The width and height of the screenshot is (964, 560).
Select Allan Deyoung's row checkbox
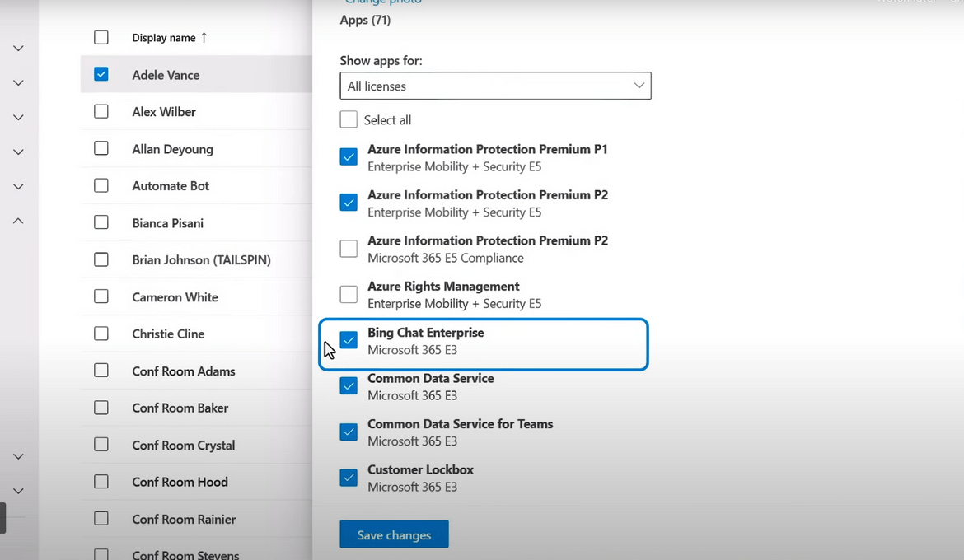101,148
